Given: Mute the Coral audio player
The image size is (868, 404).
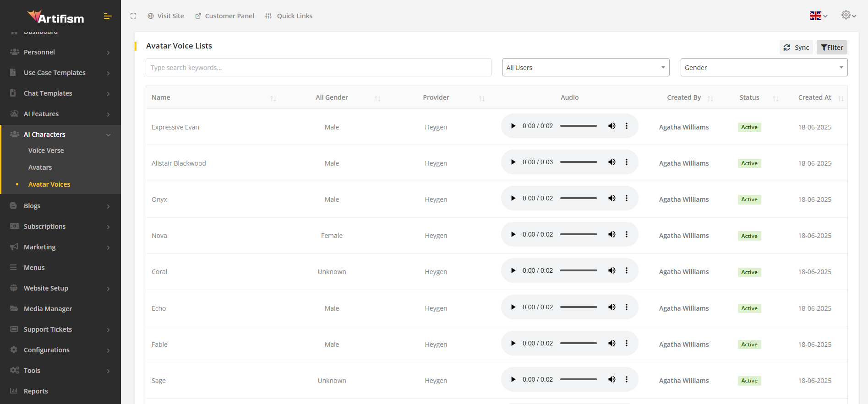Looking at the screenshot, I should point(611,271).
